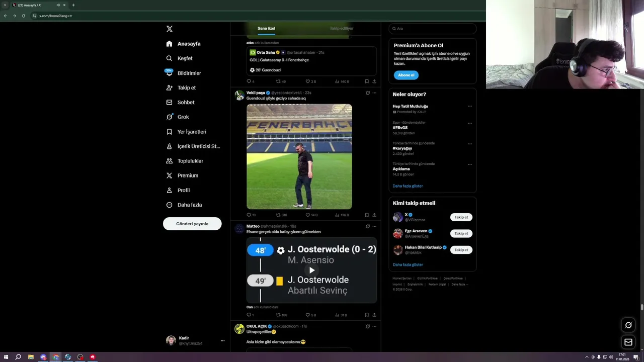The width and height of the screenshot is (644, 362).
Task: Open Bildirimler notifications
Action: [184, 73]
